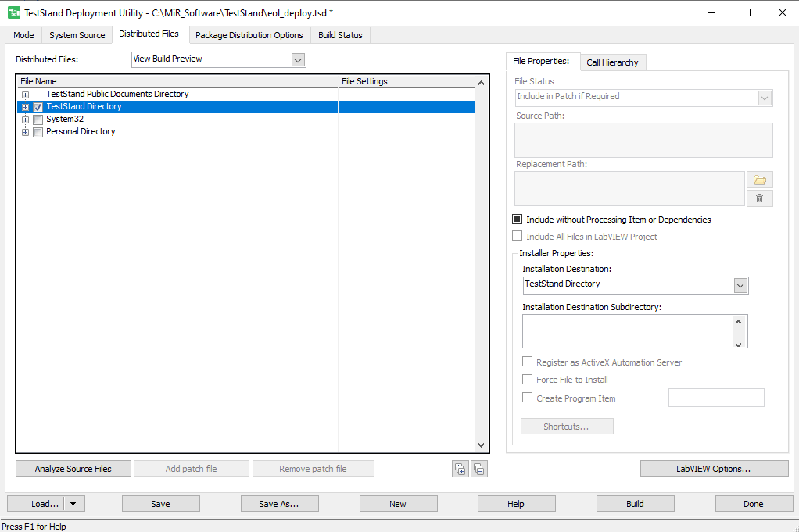Select the Distributed Files tab
Image resolution: width=799 pixels, height=532 pixels.
149,34
